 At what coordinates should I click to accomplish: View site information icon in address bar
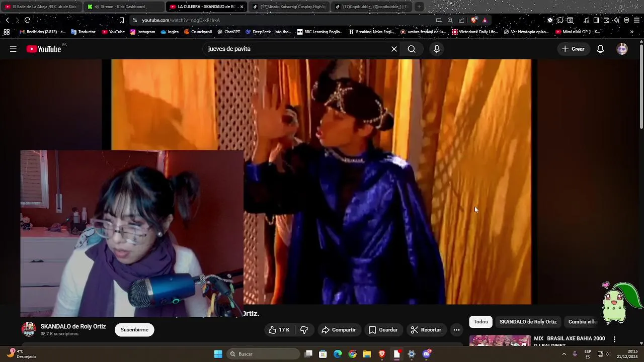[x=134, y=20]
